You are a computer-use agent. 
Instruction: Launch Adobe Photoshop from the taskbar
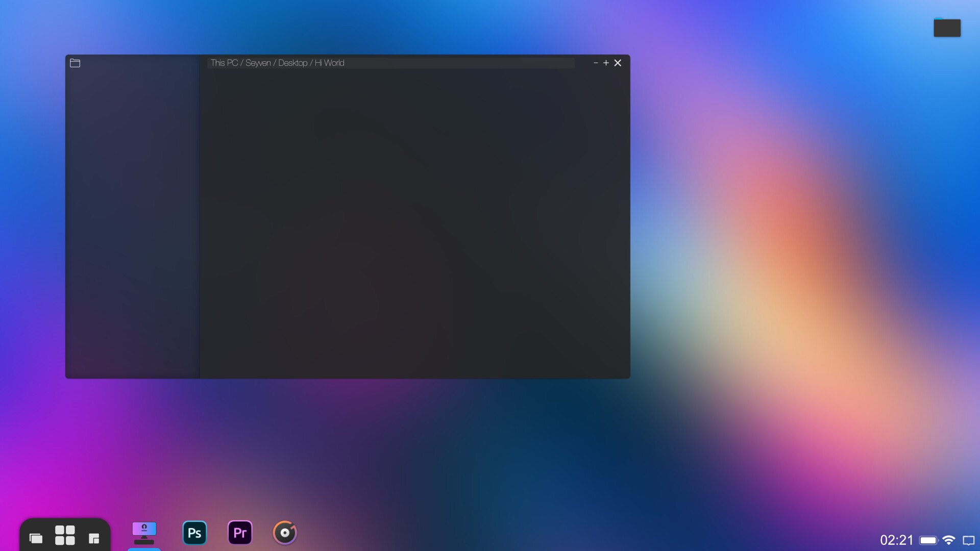[194, 532]
